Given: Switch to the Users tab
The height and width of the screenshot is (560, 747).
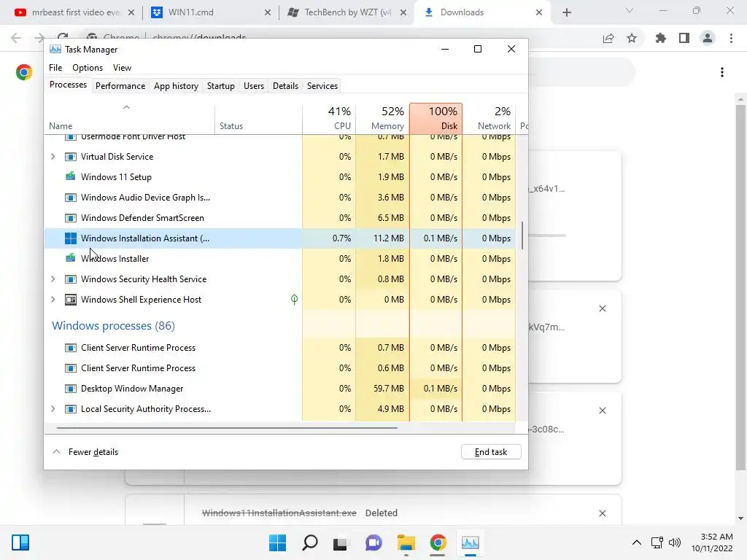Looking at the screenshot, I should click(x=253, y=86).
